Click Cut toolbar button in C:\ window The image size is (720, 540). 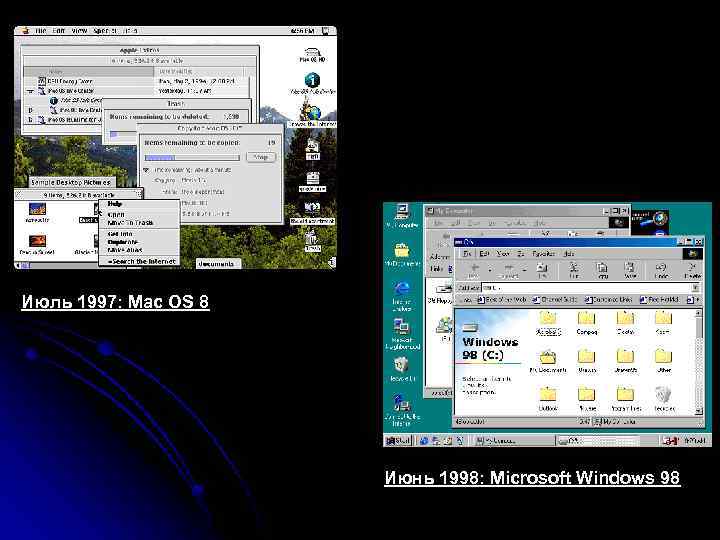click(574, 270)
